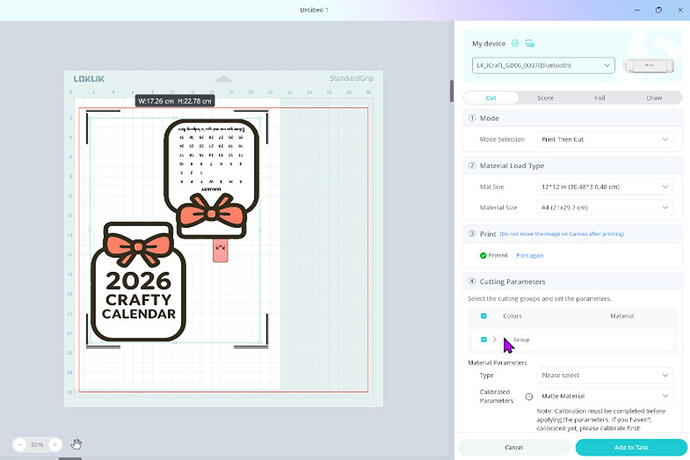Open the Mat Size dropdown
The image size is (690, 460).
click(603, 187)
